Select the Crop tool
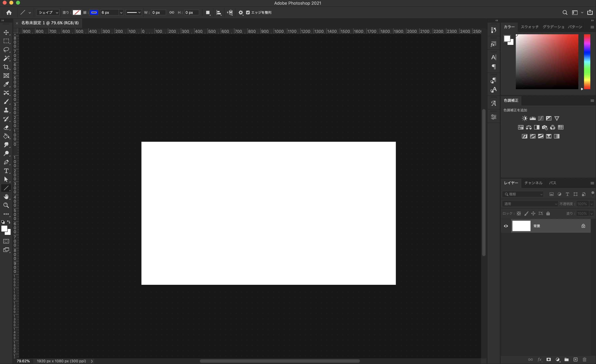The height and width of the screenshot is (364, 596). [x=6, y=67]
